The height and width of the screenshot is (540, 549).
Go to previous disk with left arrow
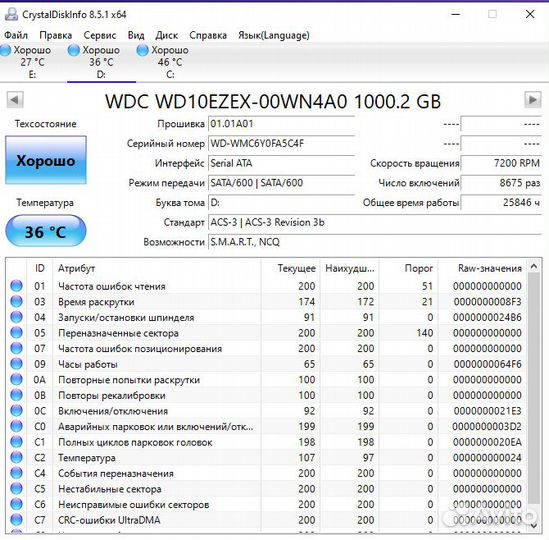point(15,100)
